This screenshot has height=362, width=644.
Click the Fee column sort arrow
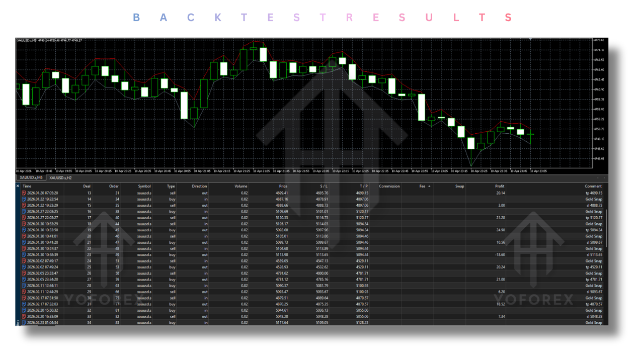click(x=429, y=186)
